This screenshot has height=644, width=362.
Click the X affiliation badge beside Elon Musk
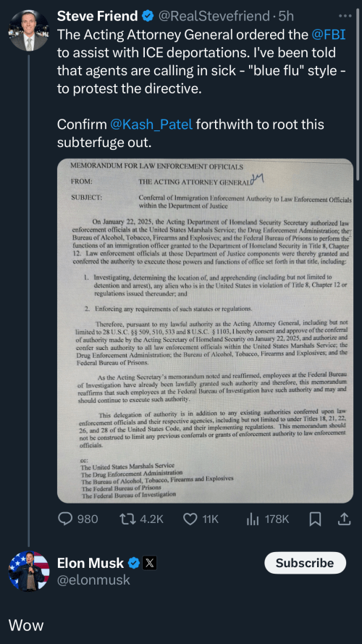(x=149, y=563)
